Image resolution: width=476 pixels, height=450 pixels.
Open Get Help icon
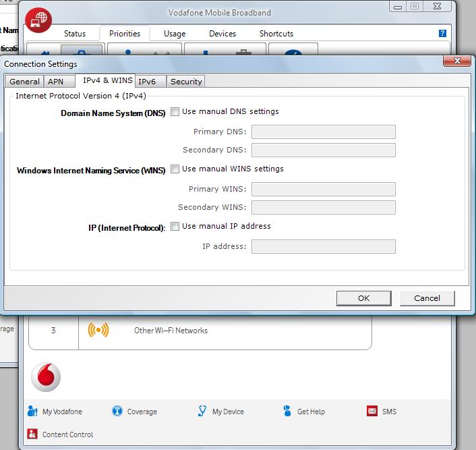[x=287, y=412]
